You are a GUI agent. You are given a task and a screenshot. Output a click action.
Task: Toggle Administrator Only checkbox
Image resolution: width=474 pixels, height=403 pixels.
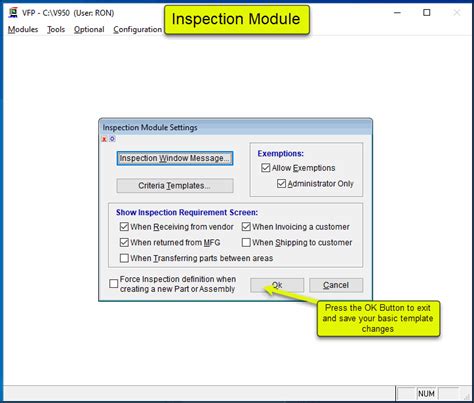pos(281,184)
